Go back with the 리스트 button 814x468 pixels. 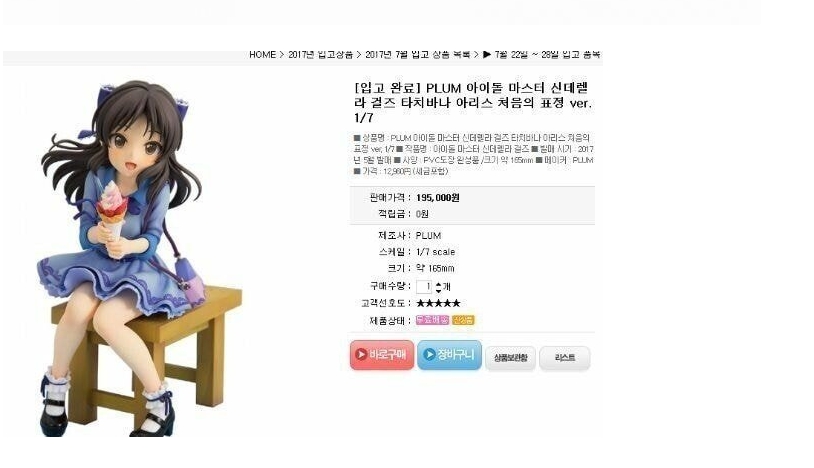[x=564, y=358]
